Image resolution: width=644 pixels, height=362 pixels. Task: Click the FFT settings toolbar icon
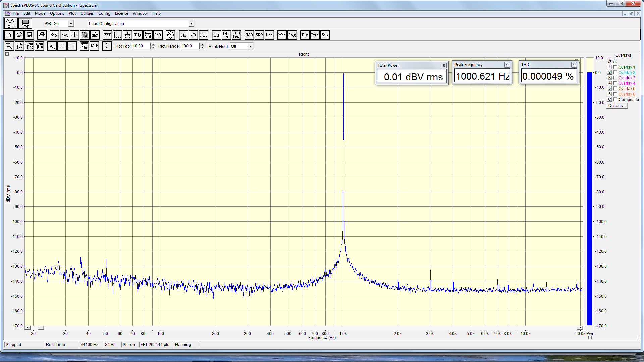pyautogui.click(x=107, y=35)
